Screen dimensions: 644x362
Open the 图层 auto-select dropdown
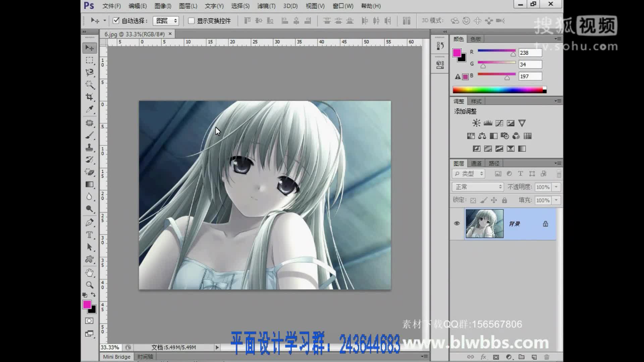166,21
